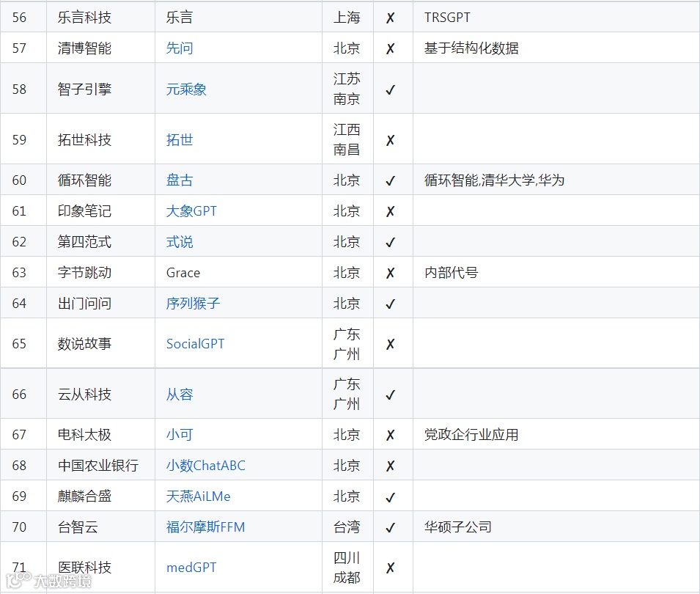
Task: Click the X mark in row 68
Action: coord(390,466)
